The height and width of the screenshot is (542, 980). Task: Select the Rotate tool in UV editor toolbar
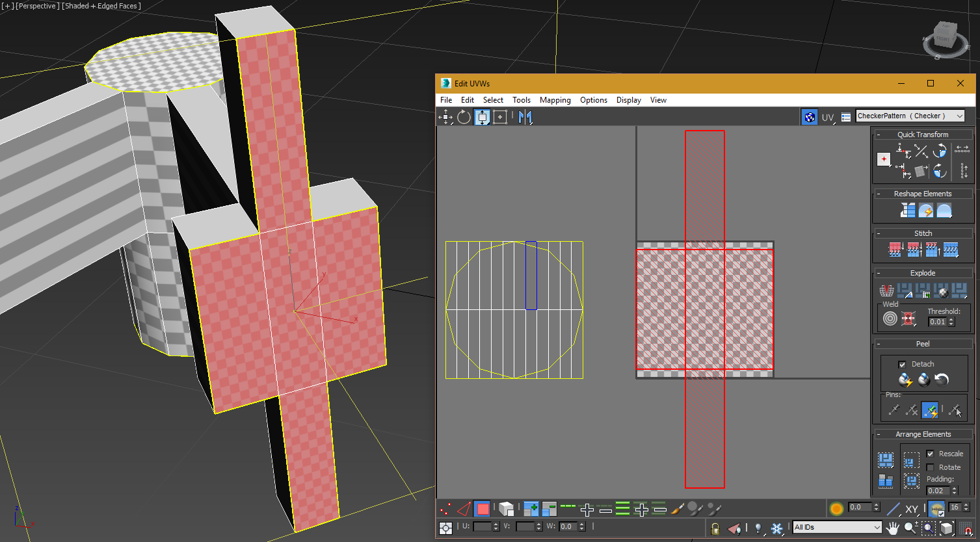[464, 117]
